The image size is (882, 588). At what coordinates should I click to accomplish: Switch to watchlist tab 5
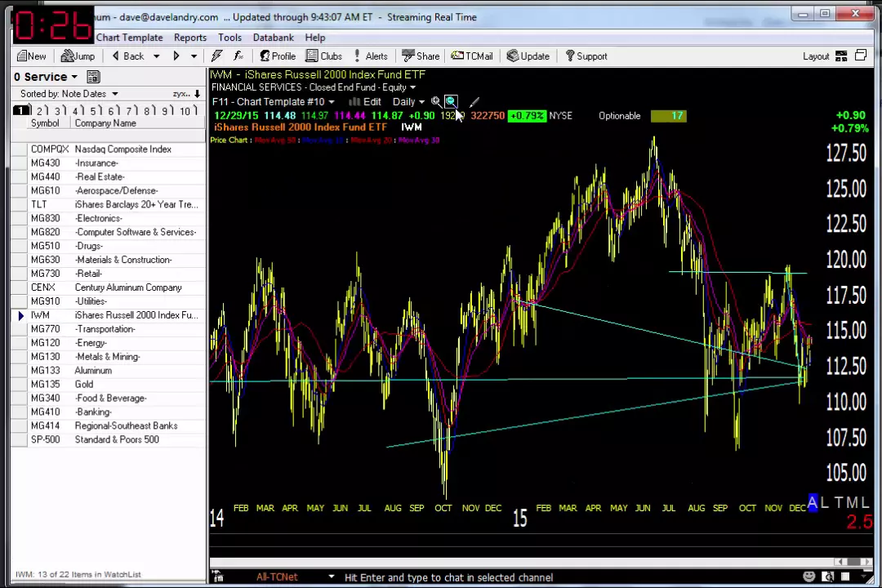(94, 110)
